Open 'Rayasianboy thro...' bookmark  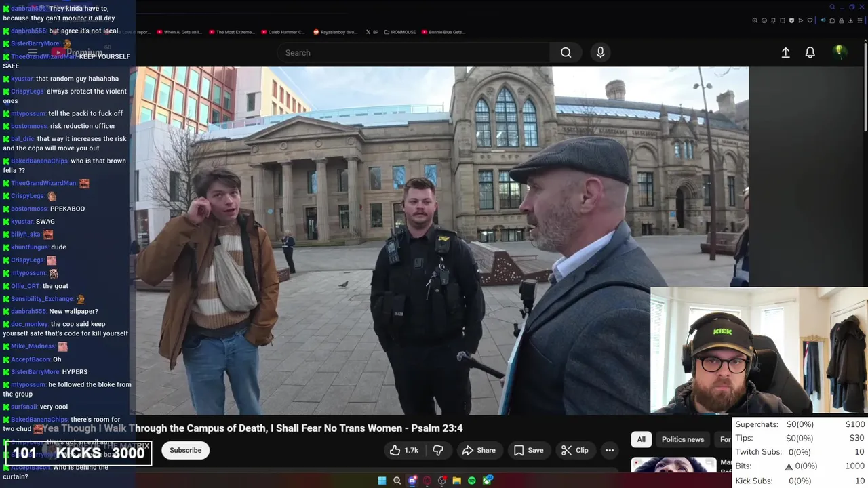pyautogui.click(x=335, y=32)
